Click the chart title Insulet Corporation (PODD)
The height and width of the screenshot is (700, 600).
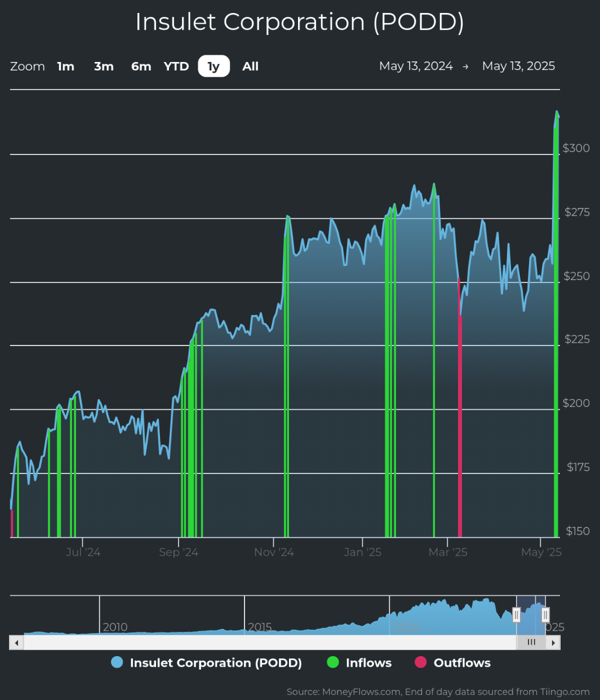(300, 22)
